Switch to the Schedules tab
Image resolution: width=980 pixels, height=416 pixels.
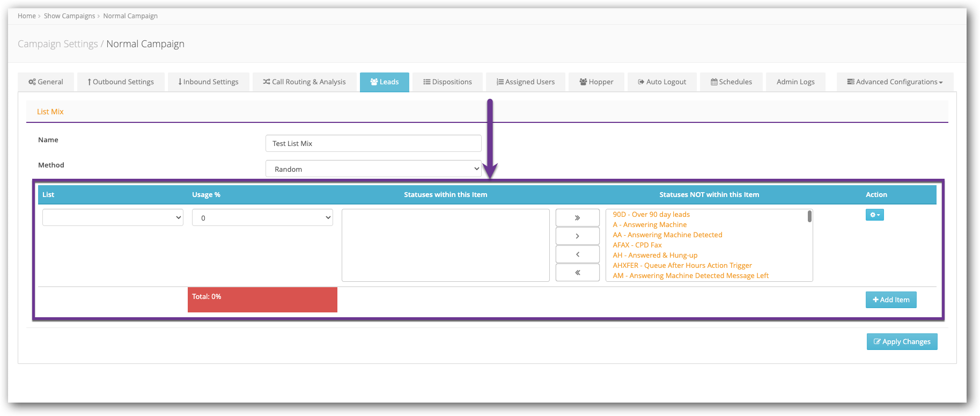(731, 82)
